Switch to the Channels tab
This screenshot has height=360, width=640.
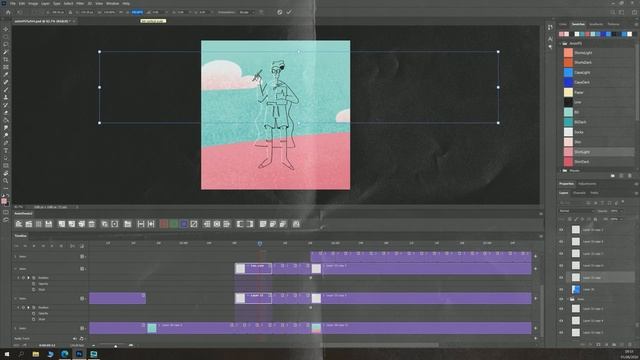click(579, 193)
